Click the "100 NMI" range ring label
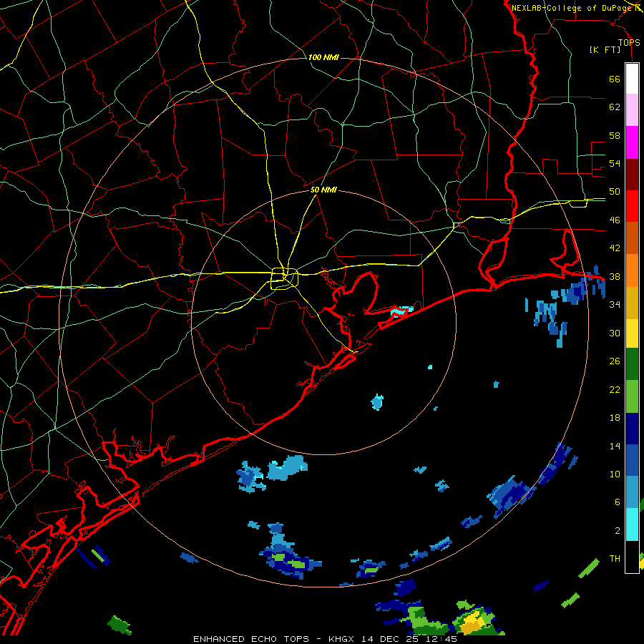 323,57
